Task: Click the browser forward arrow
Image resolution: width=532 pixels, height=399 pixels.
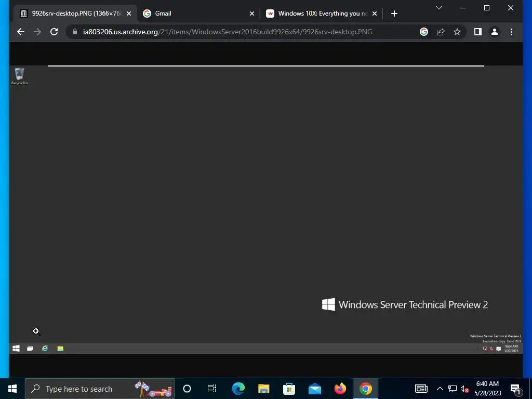Action: tap(37, 32)
